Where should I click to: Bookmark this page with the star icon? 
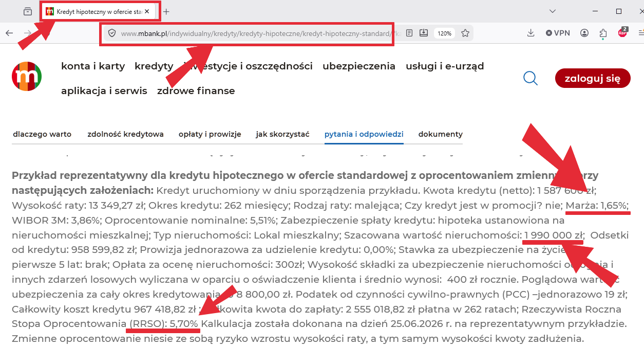coord(465,33)
